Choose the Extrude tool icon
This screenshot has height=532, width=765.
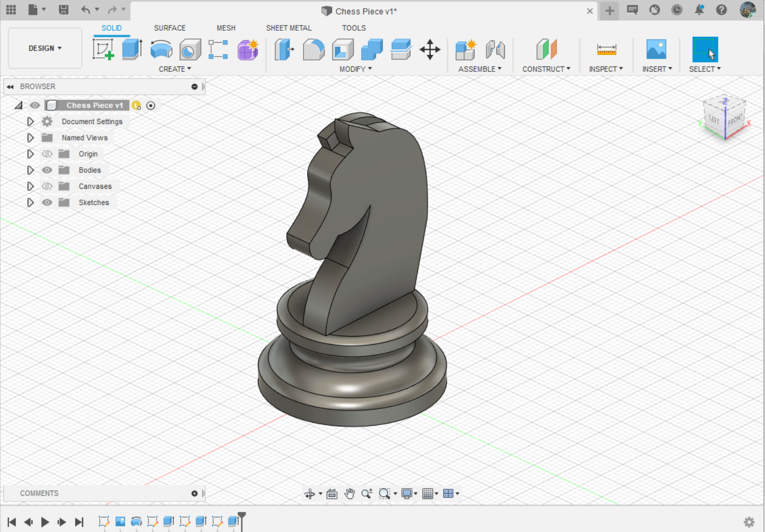pyautogui.click(x=132, y=49)
